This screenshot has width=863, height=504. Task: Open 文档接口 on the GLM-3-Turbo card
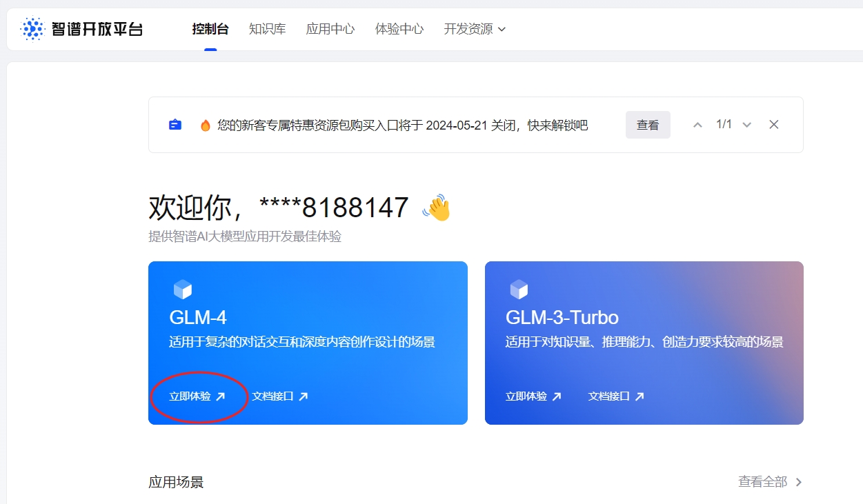(617, 396)
